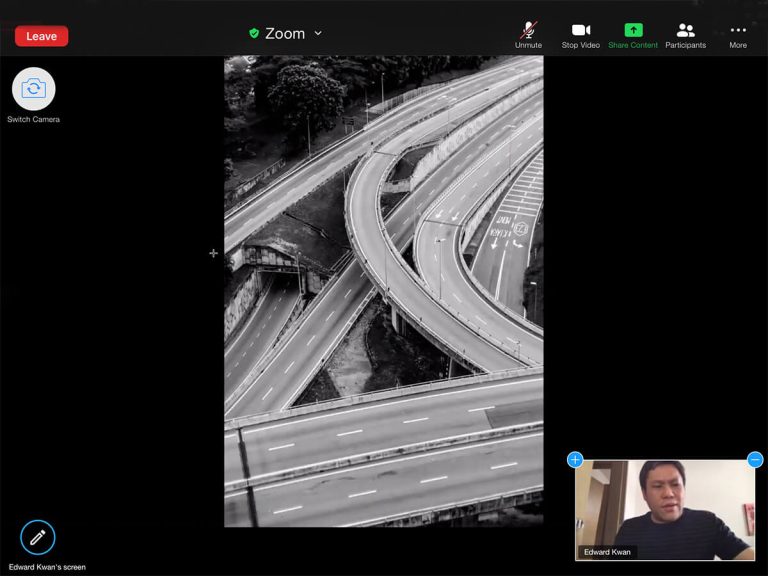
Task: Click the green security shield icon
Action: click(254, 33)
